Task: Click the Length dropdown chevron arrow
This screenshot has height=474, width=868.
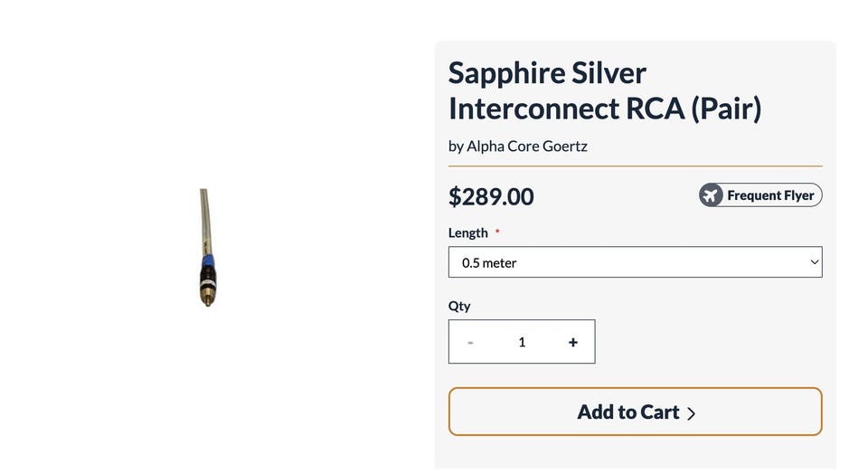Action: (x=814, y=262)
